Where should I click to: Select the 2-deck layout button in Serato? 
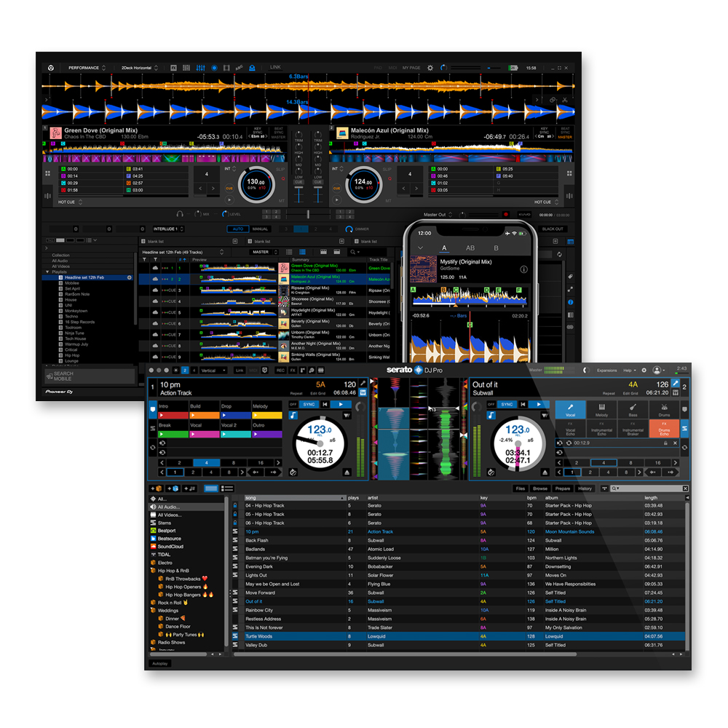pos(185,371)
